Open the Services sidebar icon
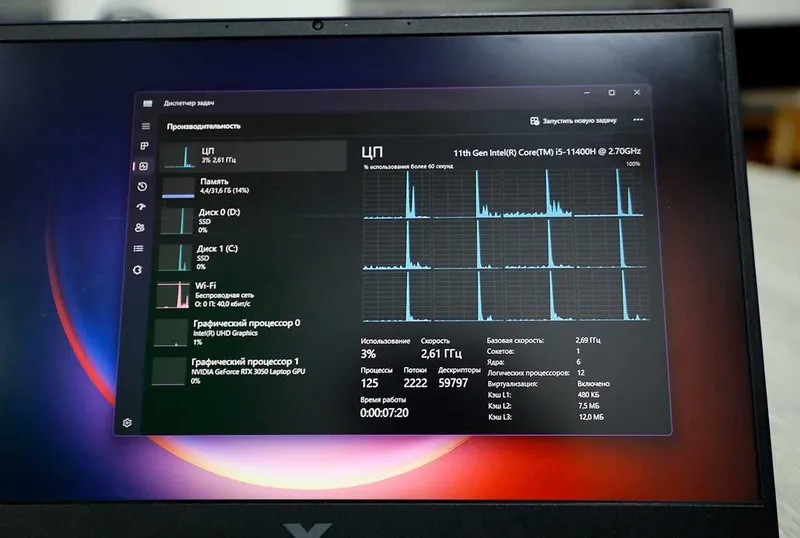This screenshot has height=538, width=800. coord(137,270)
